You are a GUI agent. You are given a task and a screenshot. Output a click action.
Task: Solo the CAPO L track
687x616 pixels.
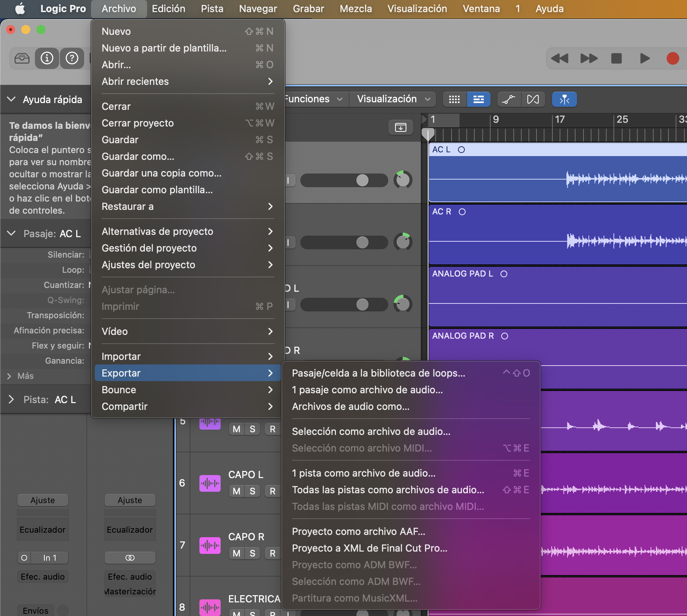pos(253,491)
